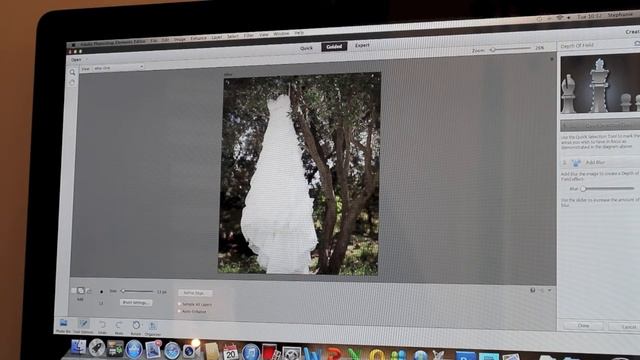Image resolution: width=640 pixels, height=360 pixels.
Task: Click user name Stephanie in menu bar
Action: point(620,15)
